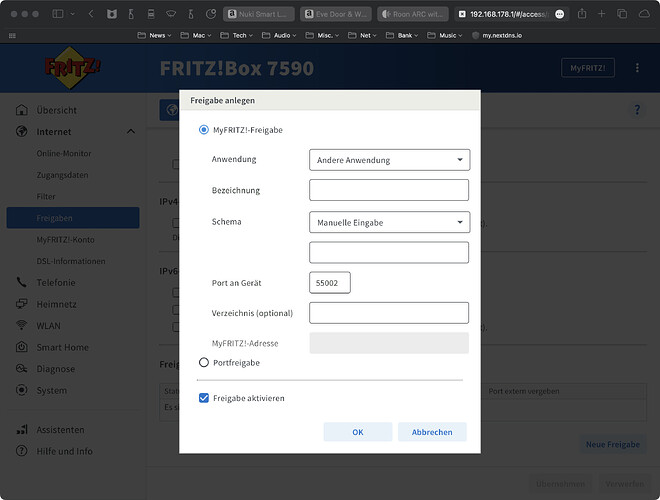
Task: Open Heimnetz in the sidebar
Action: tap(56, 304)
